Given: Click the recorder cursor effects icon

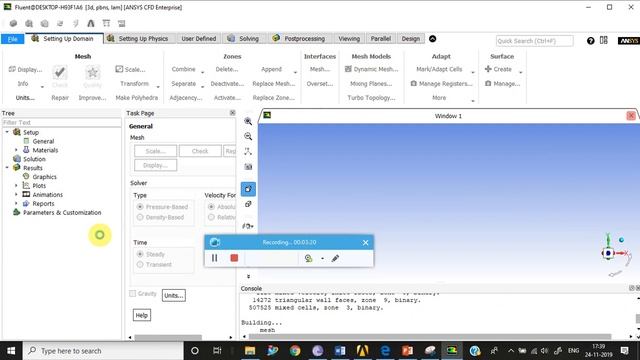Looking at the screenshot, I should [x=309, y=258].
